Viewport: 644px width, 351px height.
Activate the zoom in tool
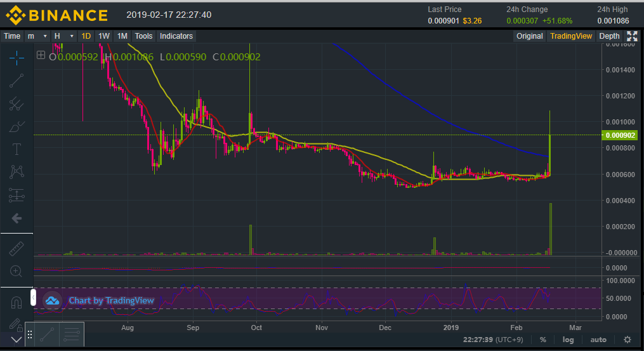click(16, 272)
